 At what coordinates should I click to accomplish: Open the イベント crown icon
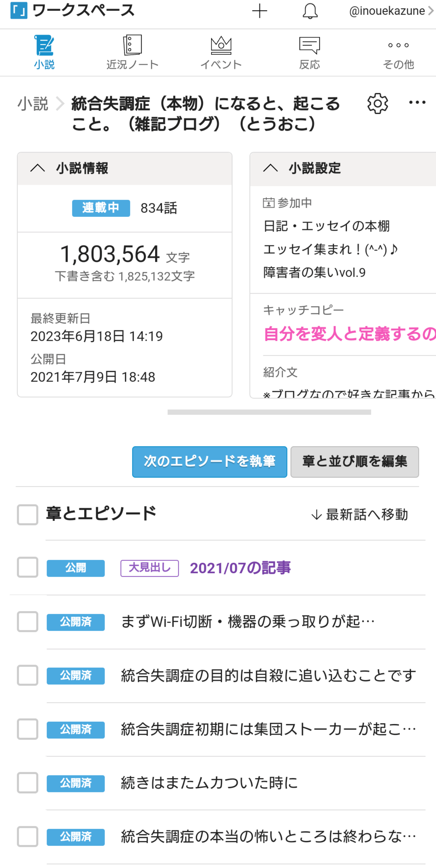221,45
